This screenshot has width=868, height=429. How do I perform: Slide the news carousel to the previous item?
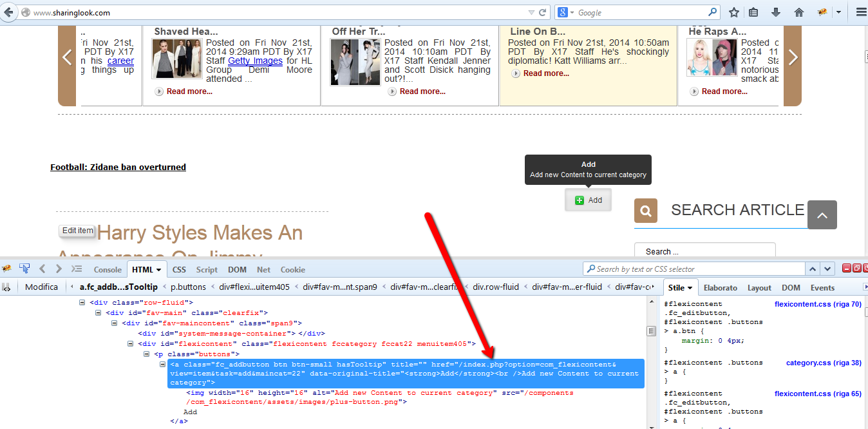point(67,58)
